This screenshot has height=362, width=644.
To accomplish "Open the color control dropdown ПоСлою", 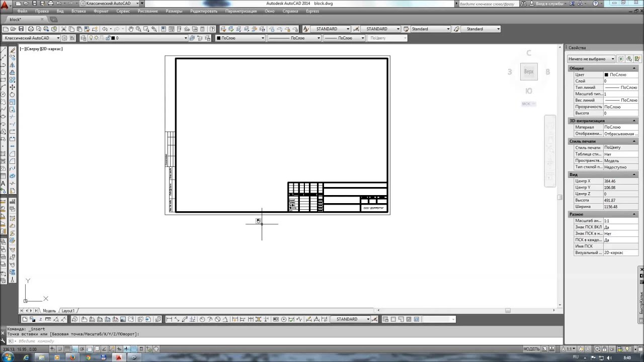I will click(x=240, y=38).
